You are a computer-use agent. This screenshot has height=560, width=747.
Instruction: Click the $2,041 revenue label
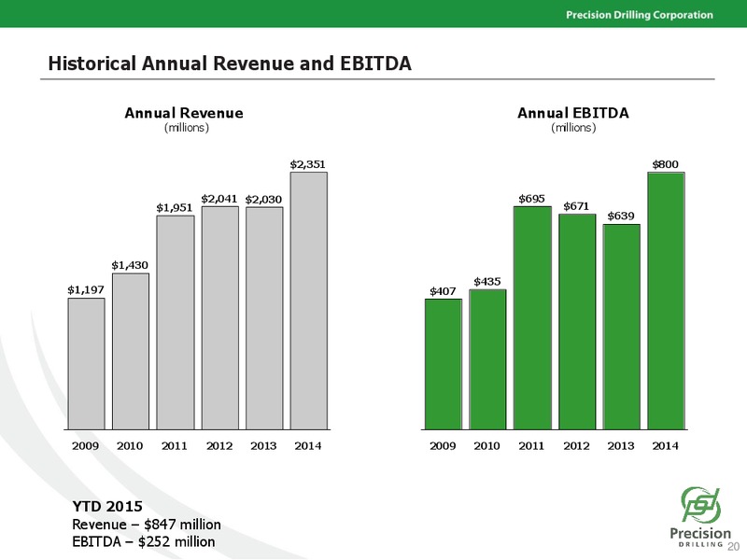(219, 199)
